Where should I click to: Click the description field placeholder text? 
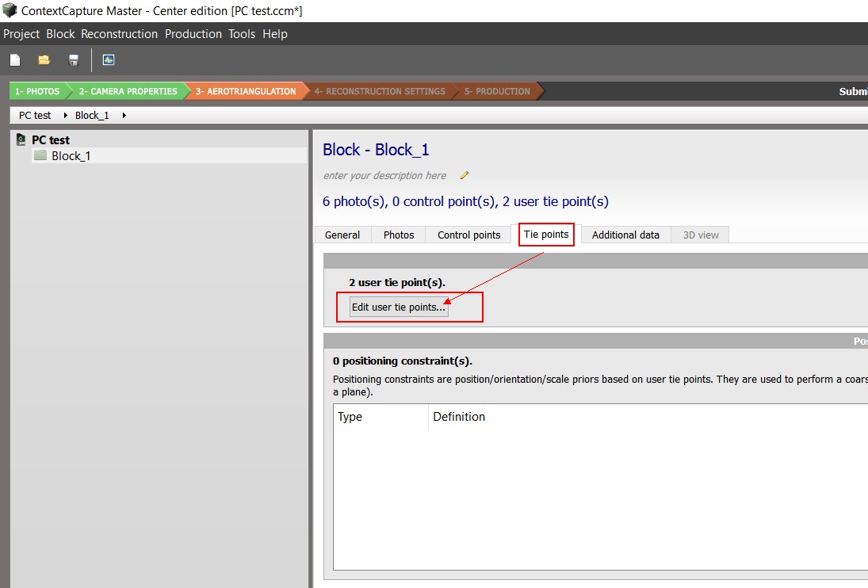[384, 175]
